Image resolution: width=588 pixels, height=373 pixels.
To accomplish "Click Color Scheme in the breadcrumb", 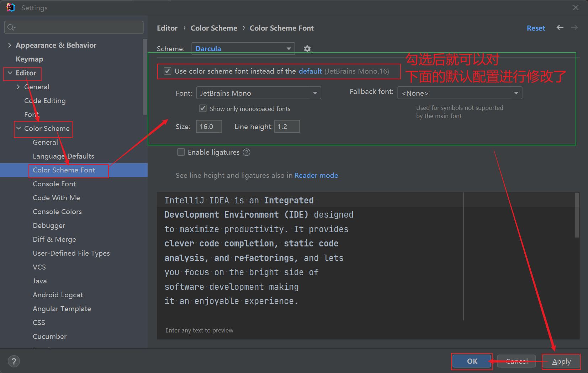I will pos(214,28).
